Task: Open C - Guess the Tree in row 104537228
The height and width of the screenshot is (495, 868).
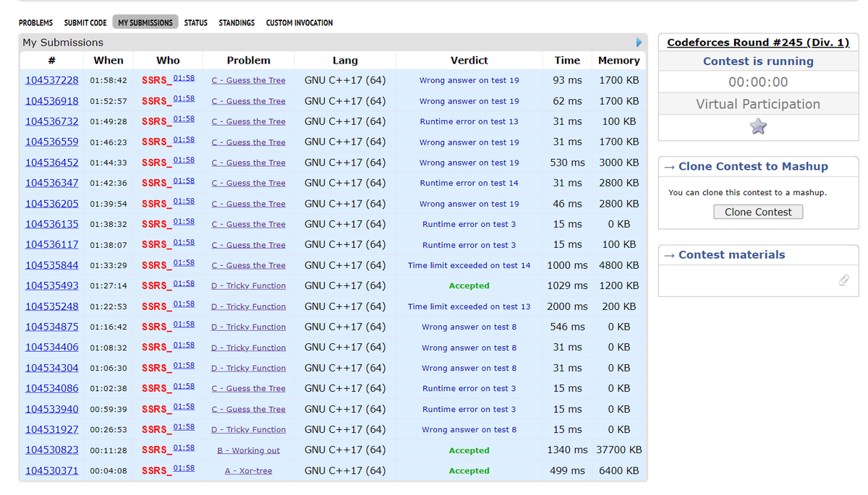Action: 249,80
